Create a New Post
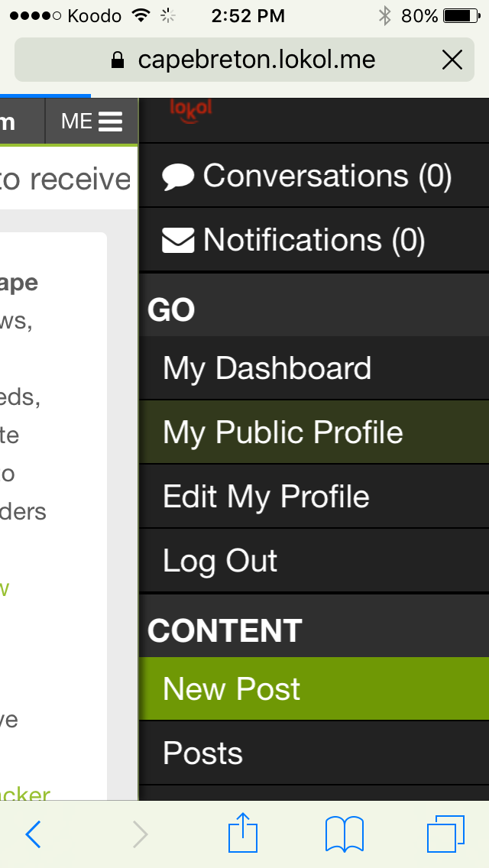489x868 pixels. (x=314, y=688)
